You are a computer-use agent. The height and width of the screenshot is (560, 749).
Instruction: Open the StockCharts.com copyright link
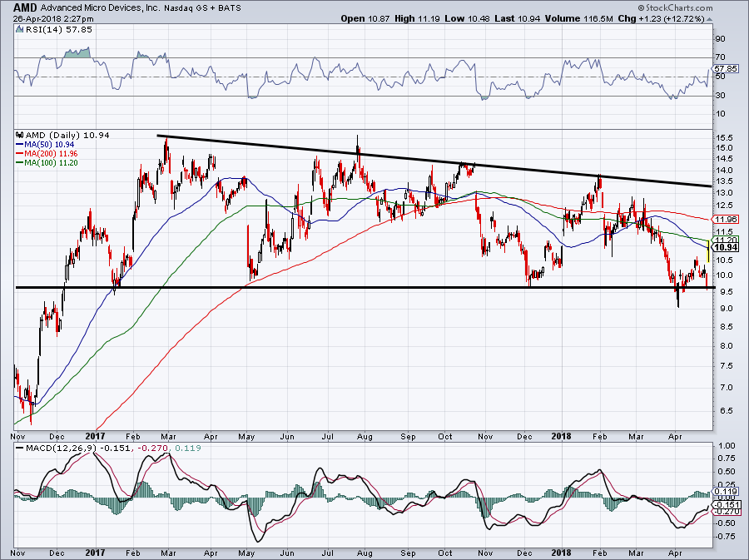point(675,7)
